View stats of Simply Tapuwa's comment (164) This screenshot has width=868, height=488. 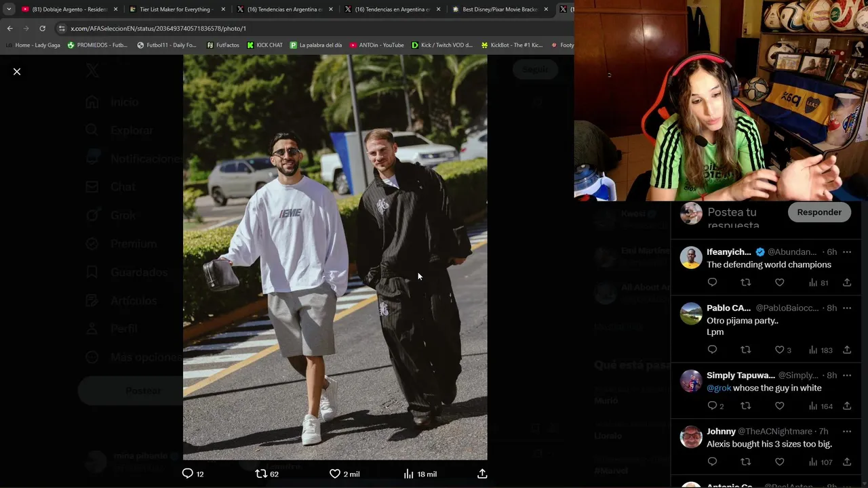click(821, 406)
